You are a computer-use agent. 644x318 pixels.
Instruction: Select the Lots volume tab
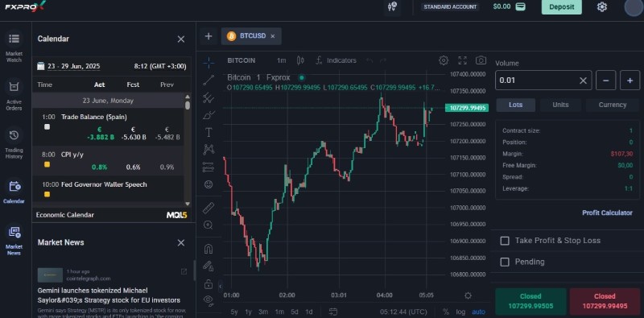point(515,105)
